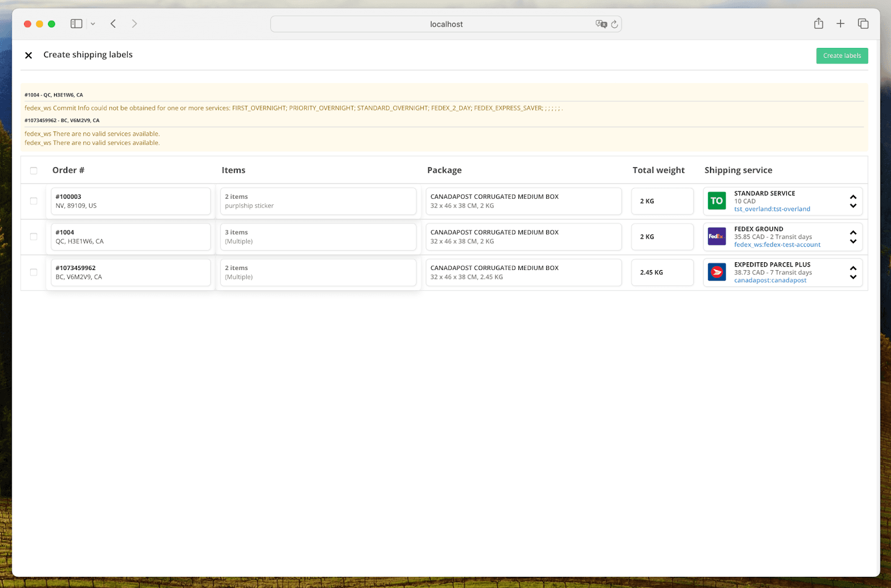This screenshot has width=891, height=588.
Task: Open a new tab with the plus icon
Action: point(840,23)
